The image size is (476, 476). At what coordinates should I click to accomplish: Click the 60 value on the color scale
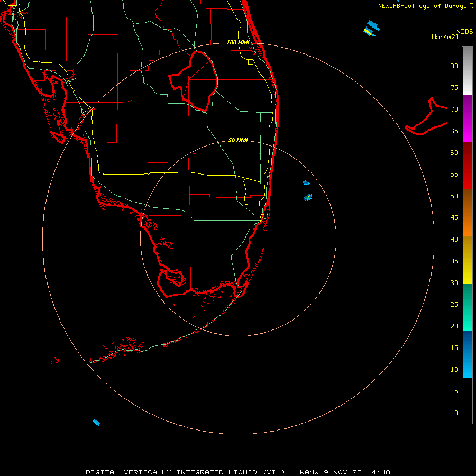tap(454, 153)
